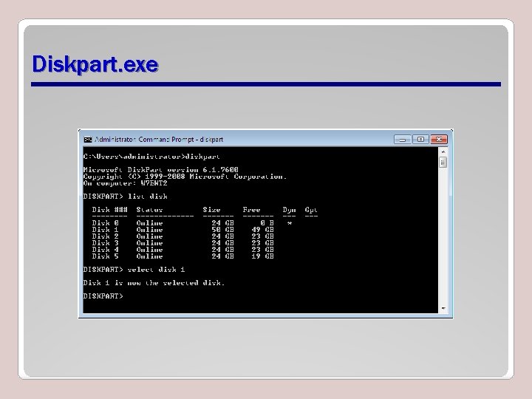Click the 'Disk 4' row label
This screenshot has width=532, height=399.
tap(105, 250)
